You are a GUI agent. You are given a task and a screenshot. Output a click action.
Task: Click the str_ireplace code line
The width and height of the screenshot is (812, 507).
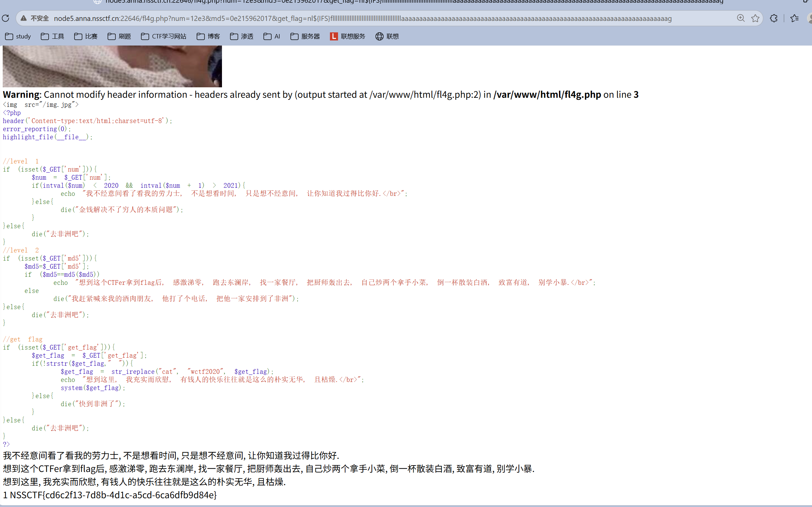(x=167, y=371)
